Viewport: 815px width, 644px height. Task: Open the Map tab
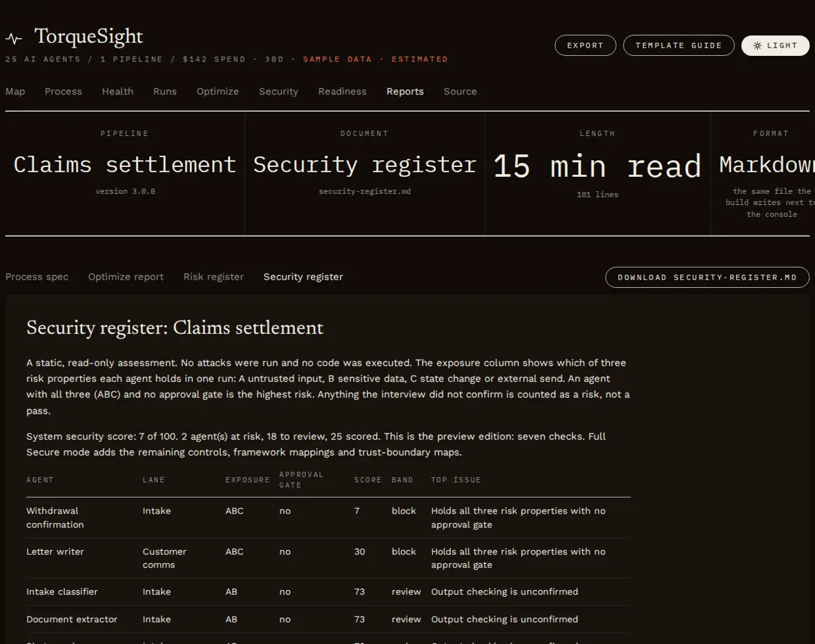coord(15,91)
